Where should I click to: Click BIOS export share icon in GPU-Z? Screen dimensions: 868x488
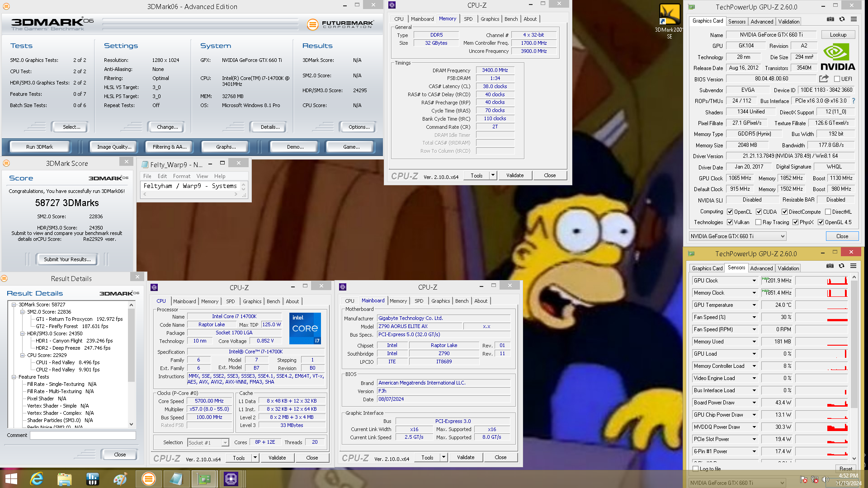coord(824,79)
